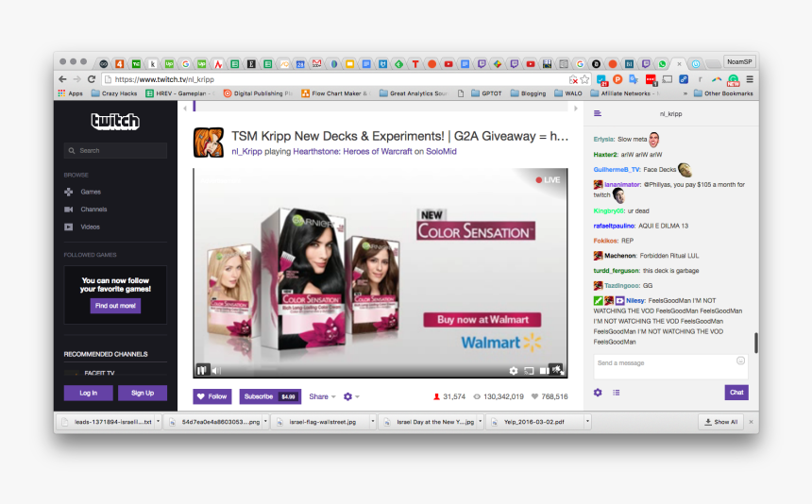Click the Twitch logo in sidebar
The image size is (812, 504).
[115, 121]
